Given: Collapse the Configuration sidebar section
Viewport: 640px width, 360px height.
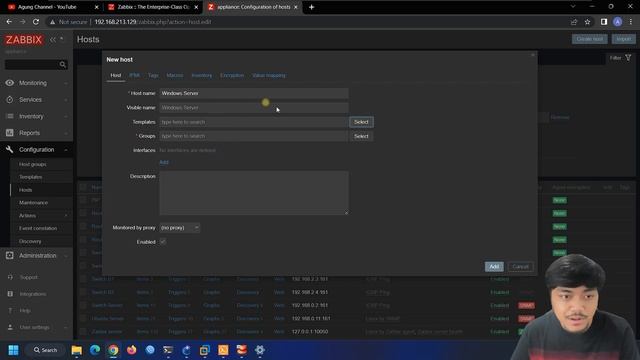Looking at the screenshot, I should (36, 150).
